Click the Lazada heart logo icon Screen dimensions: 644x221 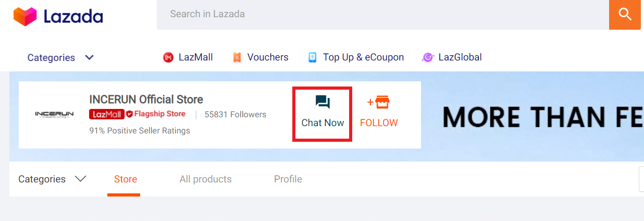pos(26,16)
